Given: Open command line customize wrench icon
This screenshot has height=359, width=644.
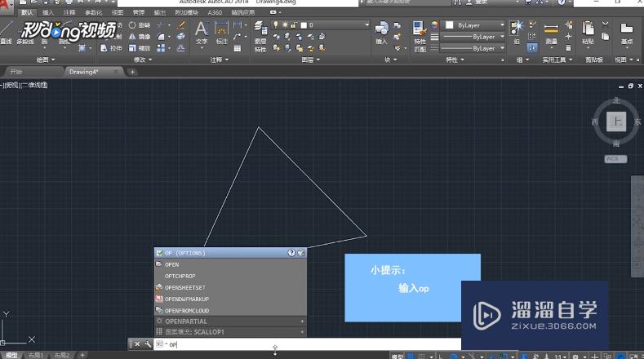Looking at the screenshot, I should [148, 344].
